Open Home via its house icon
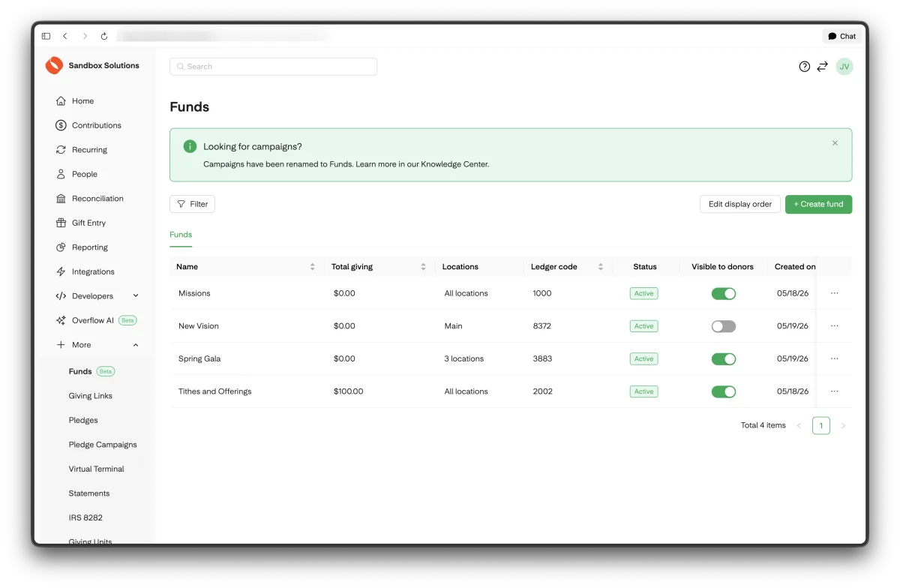The image size is (900, 588). tap(61, 101)
